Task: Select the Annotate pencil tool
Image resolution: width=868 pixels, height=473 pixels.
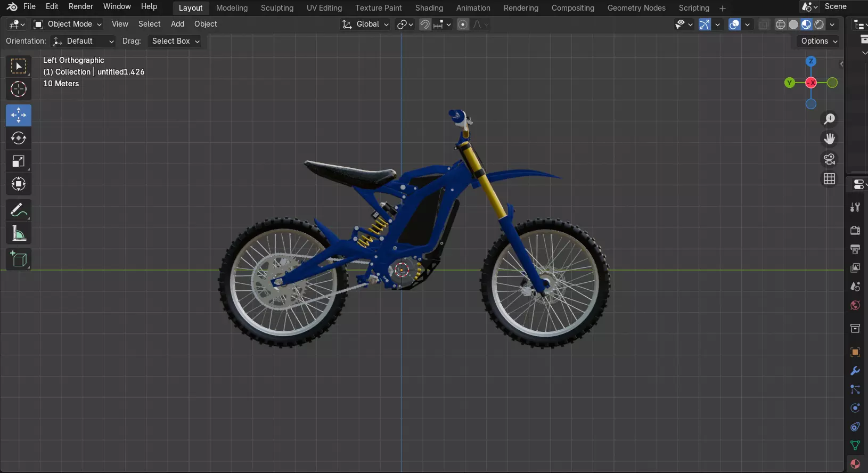Action: tap(19, 210)
